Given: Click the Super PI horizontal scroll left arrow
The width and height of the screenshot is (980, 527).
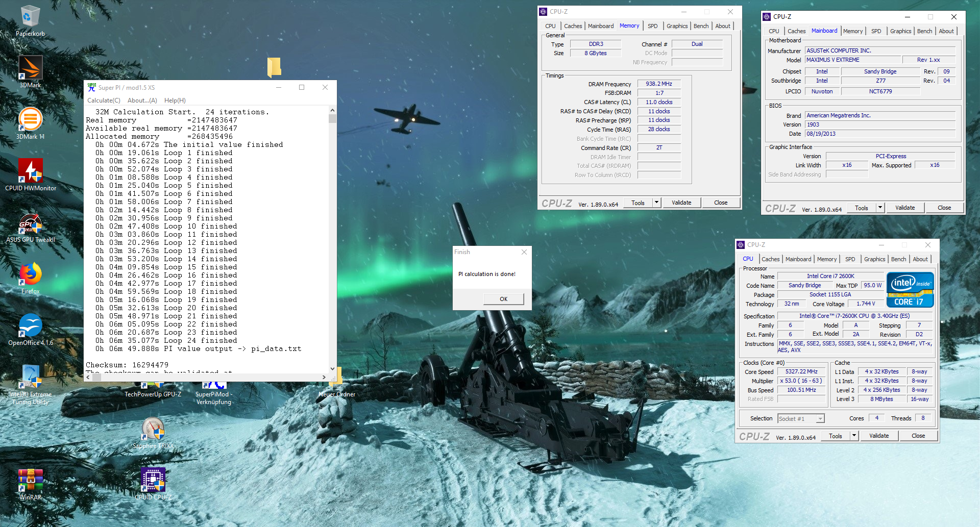Looking at the screenshot, I should tap(88, 378).
